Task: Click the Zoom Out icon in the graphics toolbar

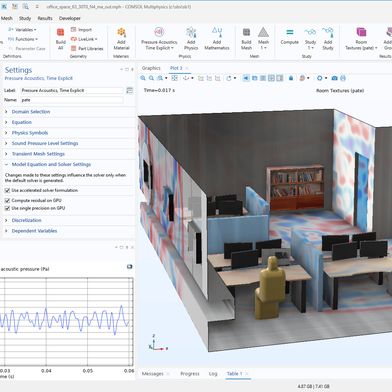Action: click(151, 78)
